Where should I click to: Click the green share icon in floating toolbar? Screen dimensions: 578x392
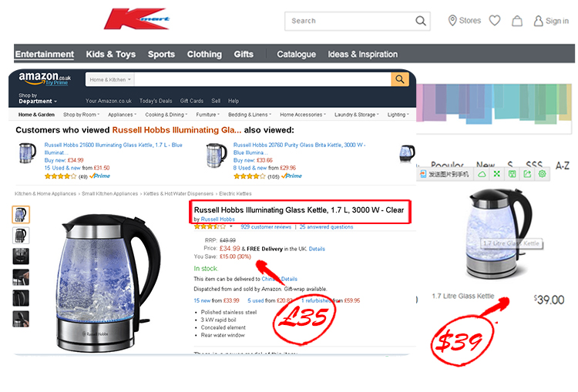pos(527,174)
